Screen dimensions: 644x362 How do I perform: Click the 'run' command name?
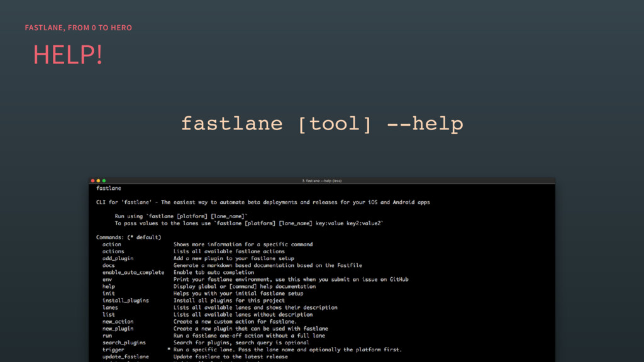pos(107,336)
